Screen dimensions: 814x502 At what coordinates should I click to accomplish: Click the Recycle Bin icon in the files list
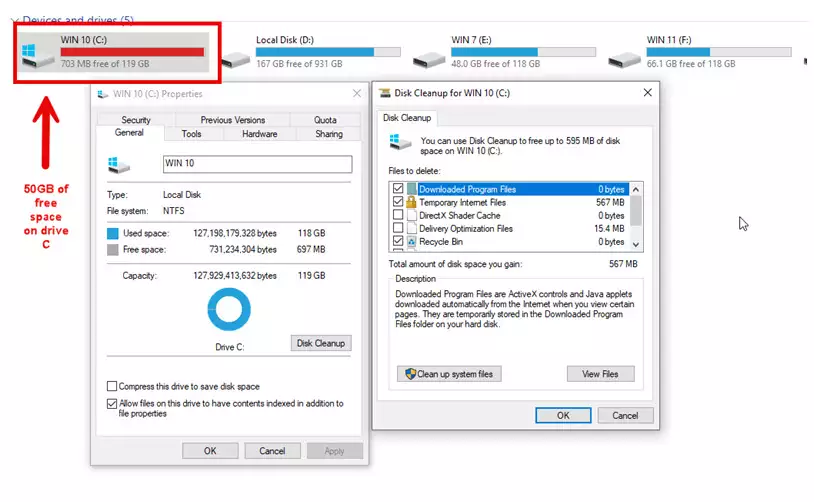tap(411, 241)
